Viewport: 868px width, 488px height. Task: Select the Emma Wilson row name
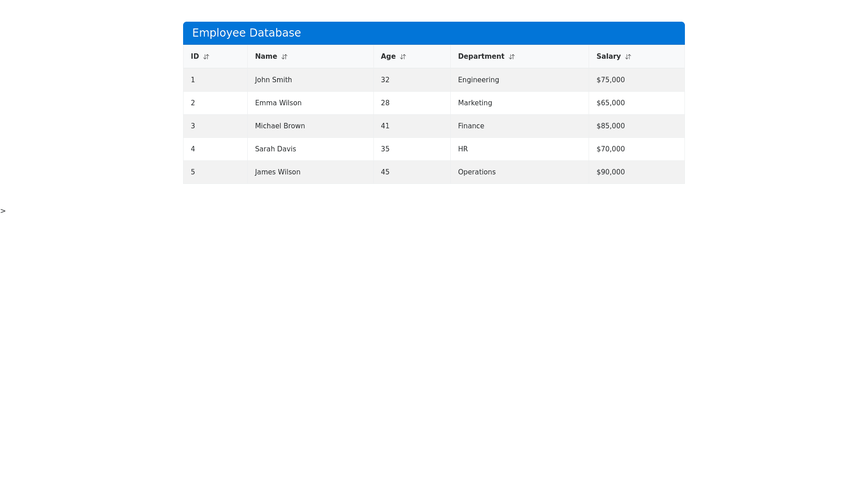pyautogui.click(x=278, y=103)
